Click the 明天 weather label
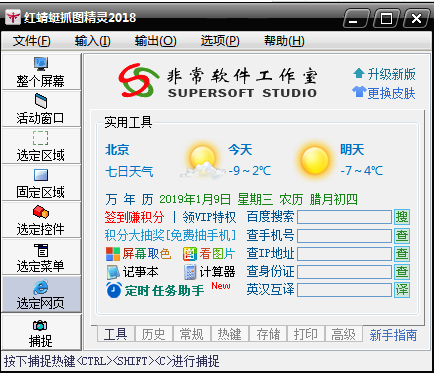The height and width of the screenshot is (373, 434). point(352,149)
